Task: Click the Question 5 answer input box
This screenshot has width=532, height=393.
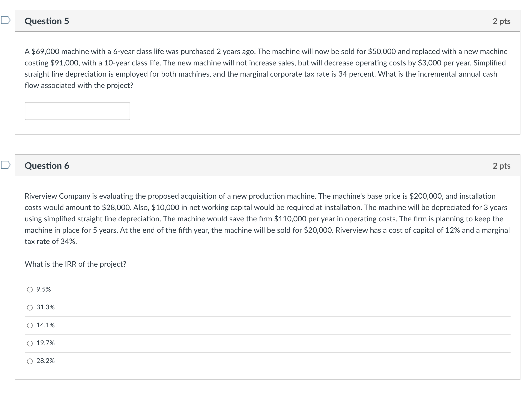Action: pos(77,111)
